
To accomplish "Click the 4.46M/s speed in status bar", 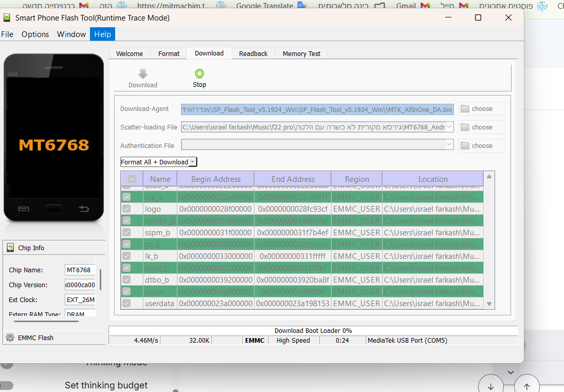I will [x=134, y=340].
